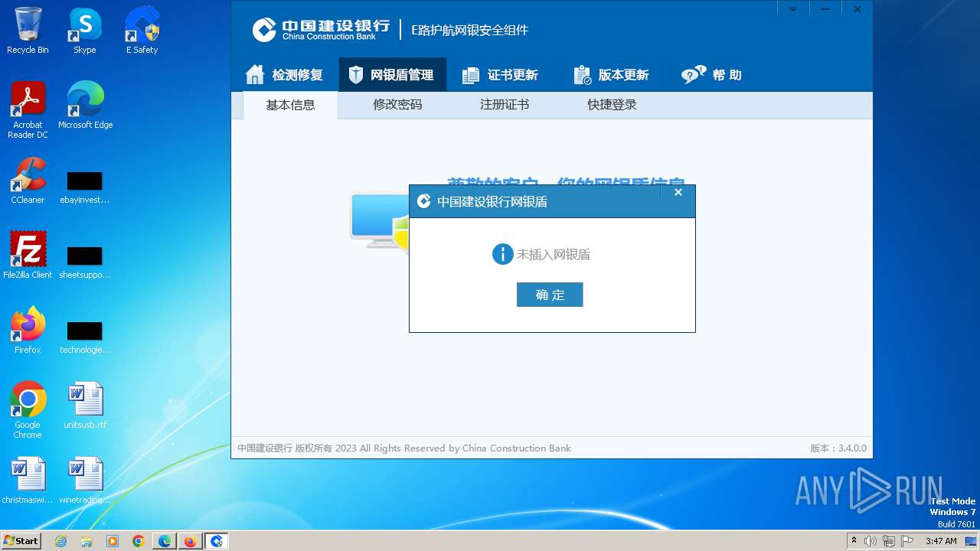Click the certificate icon beside 证书更新
The width and height of the screenshot is (980, 551).
pyautogui.click(x=471, y=76)
